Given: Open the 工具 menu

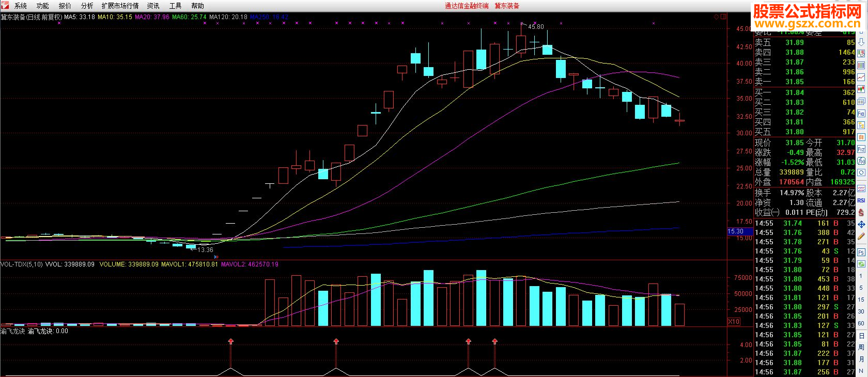Looking at the screenshot, I should 176,6.
